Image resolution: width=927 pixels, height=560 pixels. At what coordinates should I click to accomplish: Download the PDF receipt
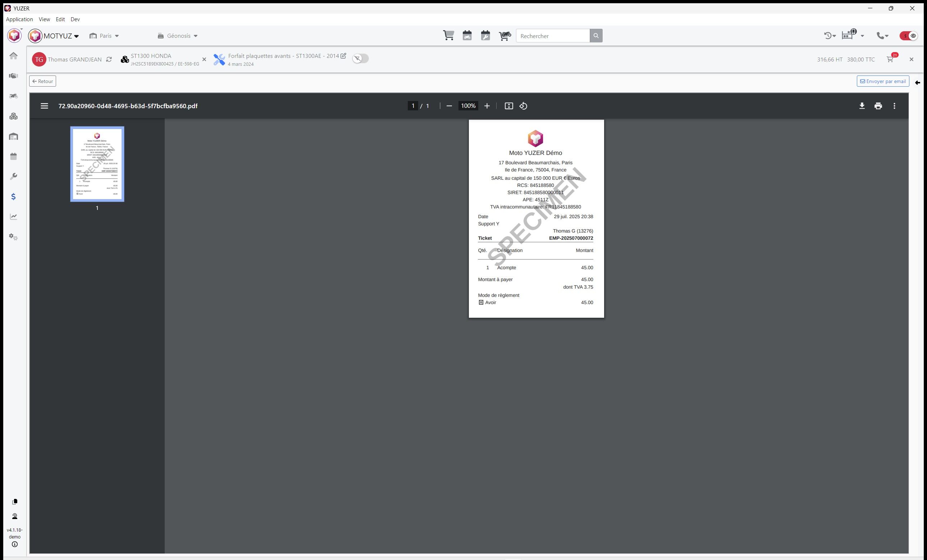click(862, 106)
